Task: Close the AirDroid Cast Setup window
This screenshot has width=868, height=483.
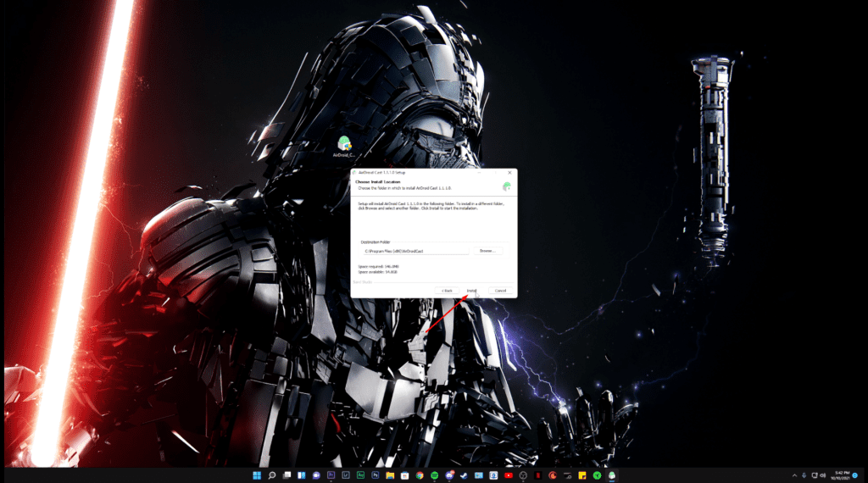Action: [509, 173]
